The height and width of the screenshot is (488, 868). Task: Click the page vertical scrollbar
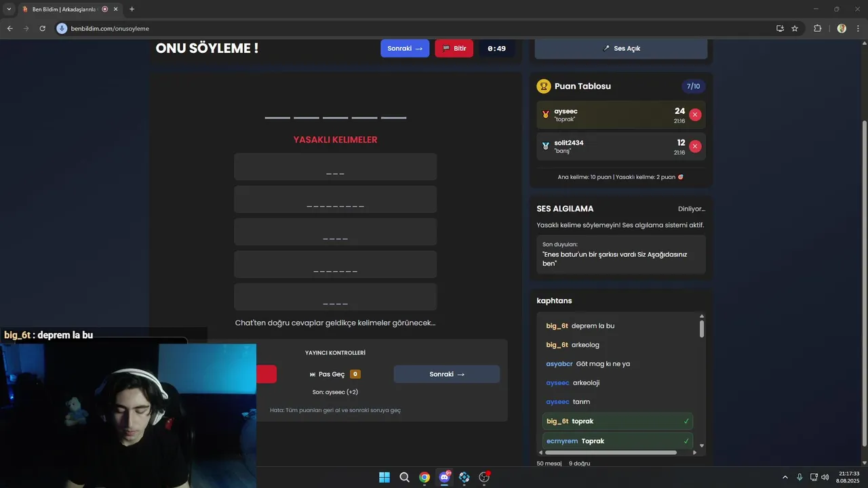coord(864,284)
